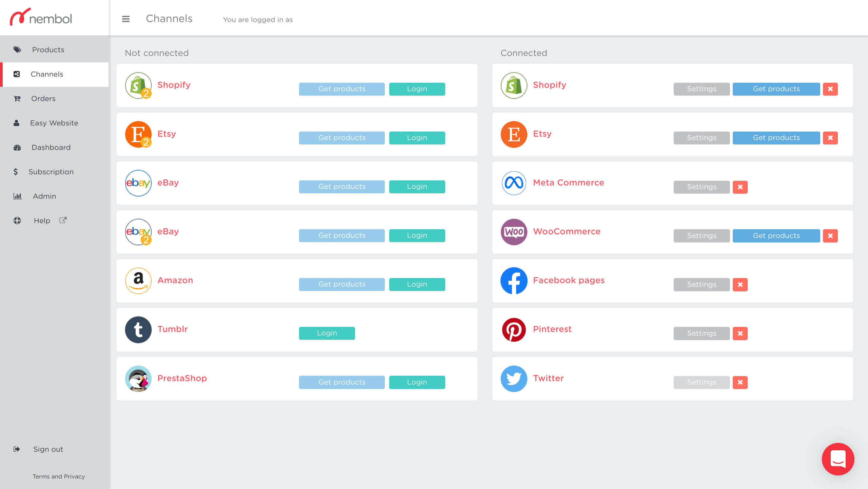Toggle the hamburger menu icon
Screen dimensions: 868x489
point(126,19)
